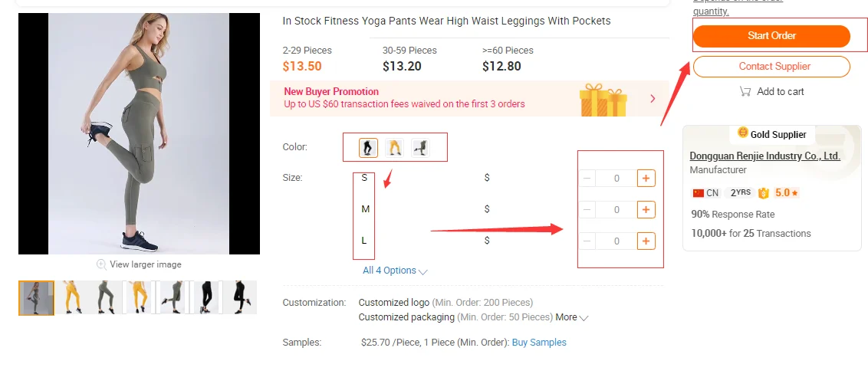Viewport: 868px width, 374px height.
Task: Show the last black leggings thumbnail
Action: tap(240, 297)
